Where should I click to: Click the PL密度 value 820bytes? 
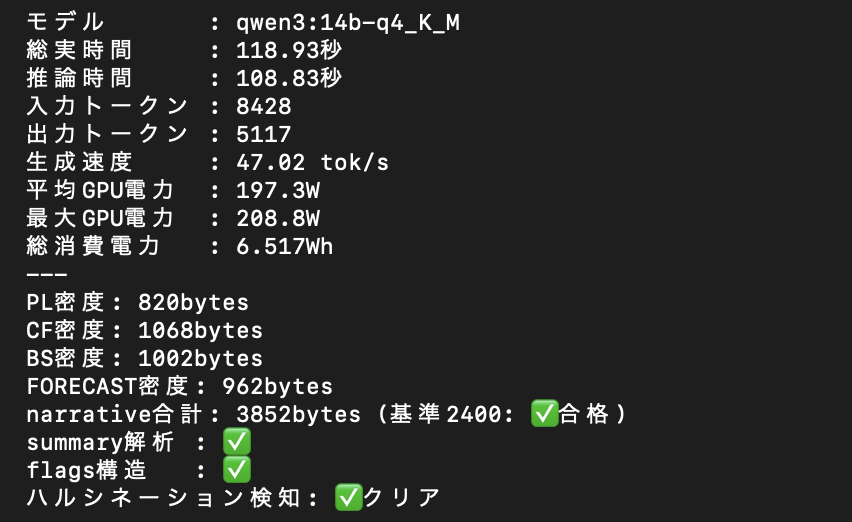click(193, 303)
